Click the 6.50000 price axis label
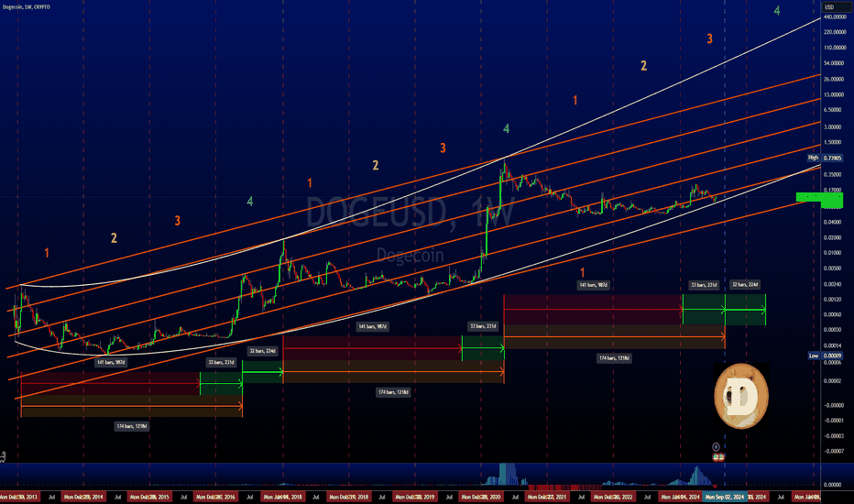The width and height of the screenshot is (854, 504). (833, 110)
